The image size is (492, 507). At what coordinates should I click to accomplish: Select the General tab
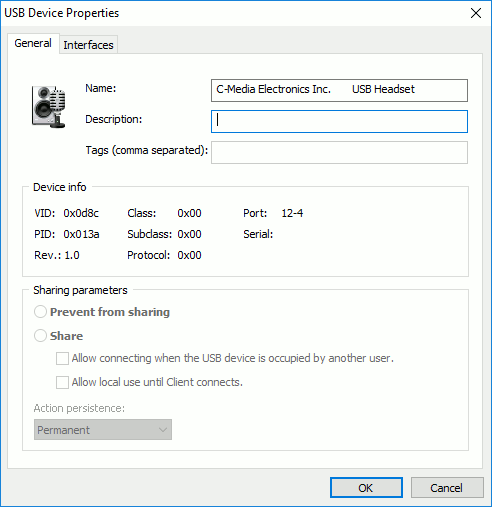33,43
